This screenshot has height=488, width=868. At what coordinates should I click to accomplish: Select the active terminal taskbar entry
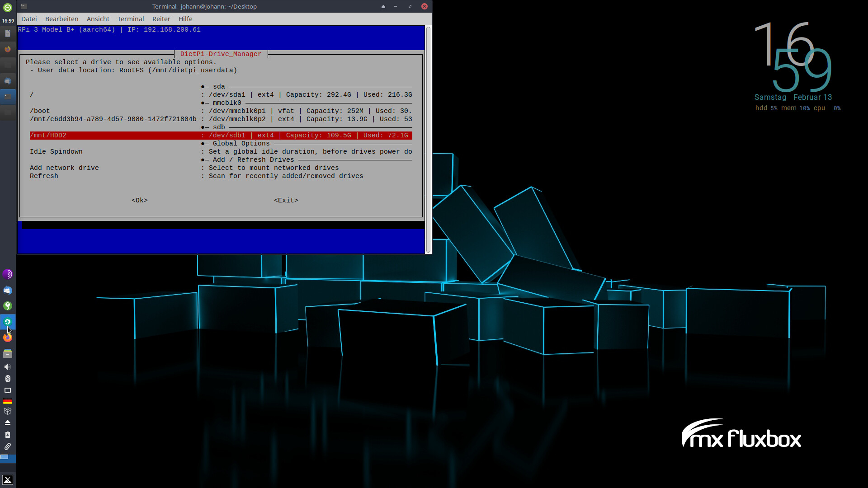point(8,96)
